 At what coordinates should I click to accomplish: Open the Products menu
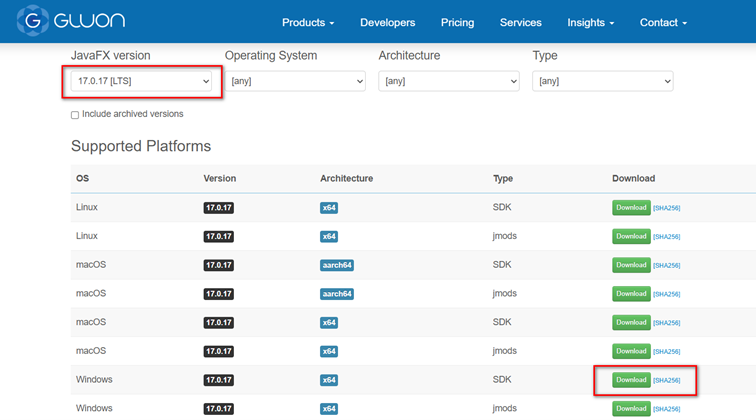point(308,22)
